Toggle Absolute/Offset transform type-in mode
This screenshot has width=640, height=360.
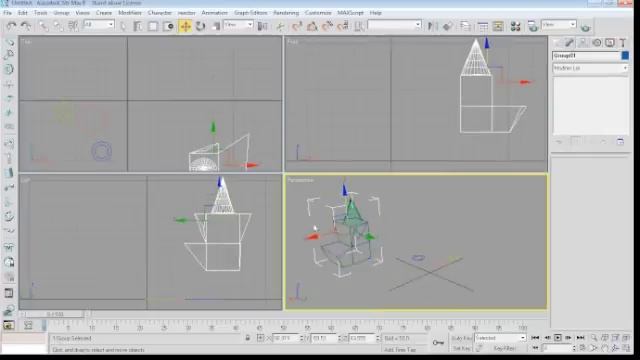pyautogui.click(x=260, y=338)
